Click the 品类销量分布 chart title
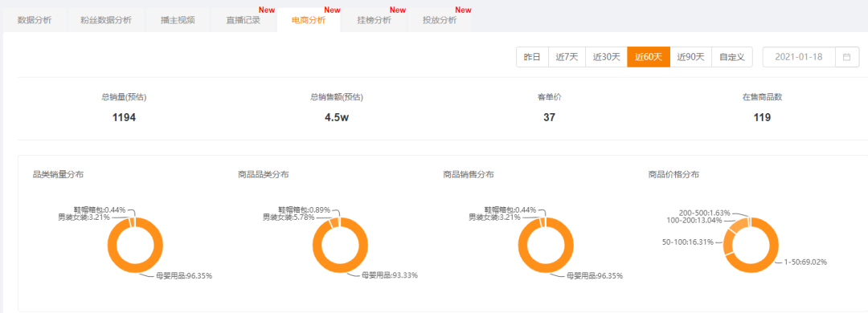 [x=58, y=175]
